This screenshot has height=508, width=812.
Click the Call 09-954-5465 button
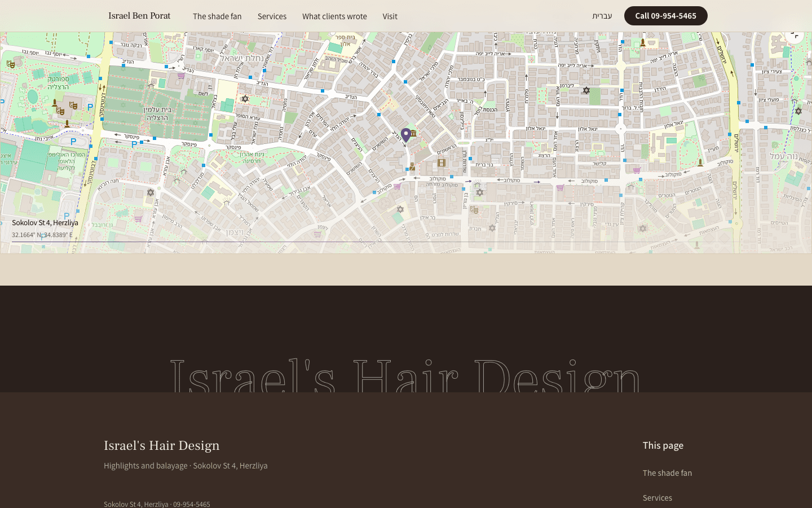click(665, 16)
